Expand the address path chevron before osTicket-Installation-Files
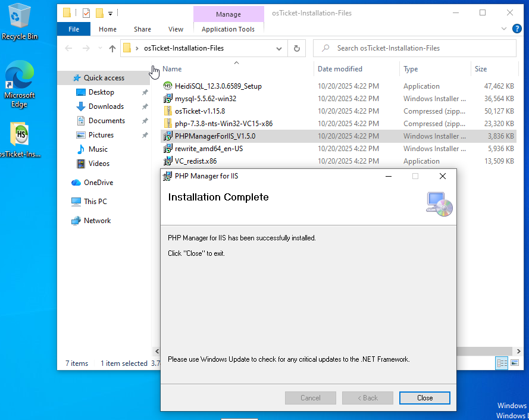Screen dimensions: 529x420 (137, 48)
